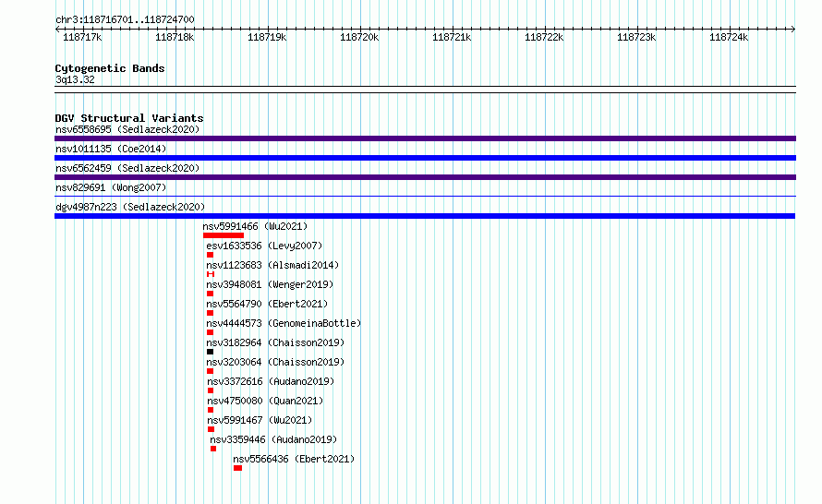Click the nsv3372616 (Audano2019) label
This screenshot has height=504, width=822.
click(271, 381)
